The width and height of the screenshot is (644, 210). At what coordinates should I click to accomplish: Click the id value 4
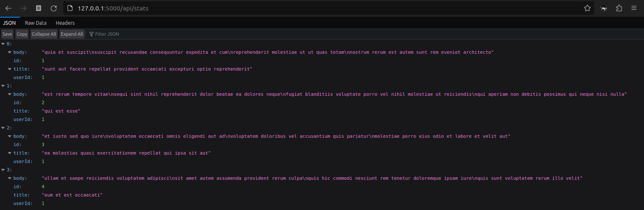click(x=43, y=186)
